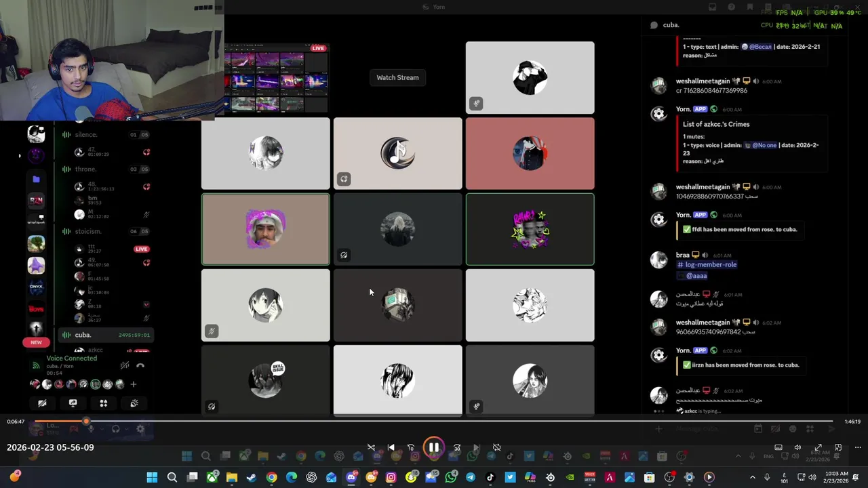Join the stoicism. voice channel
Viewport: 868px width, 488px height.
pos(105,231)
